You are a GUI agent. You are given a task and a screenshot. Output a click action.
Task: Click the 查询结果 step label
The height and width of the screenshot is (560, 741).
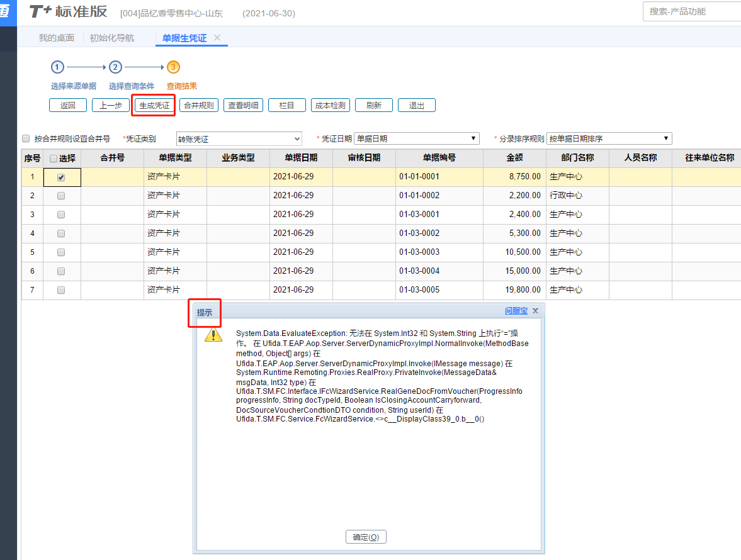(x=182, y=86)
